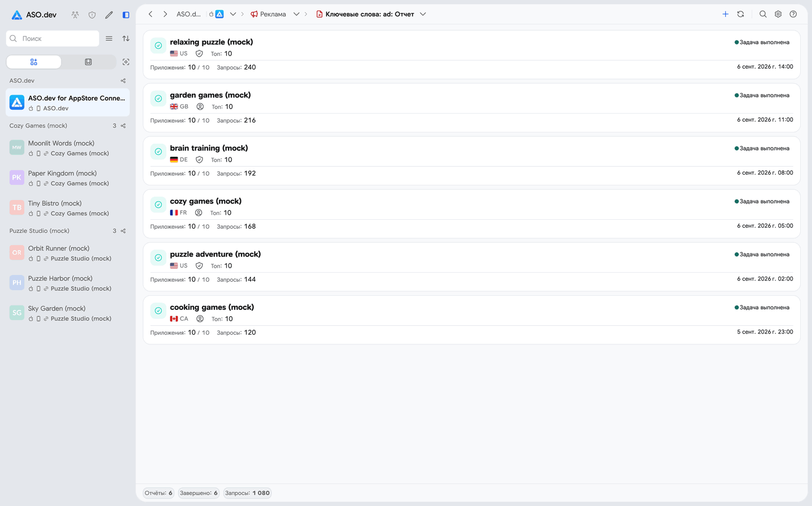Open Ключевые слова: ad: Отчет dropdown chevron
The height and width of the screenshot is (506, 812).
click(423, 14)
